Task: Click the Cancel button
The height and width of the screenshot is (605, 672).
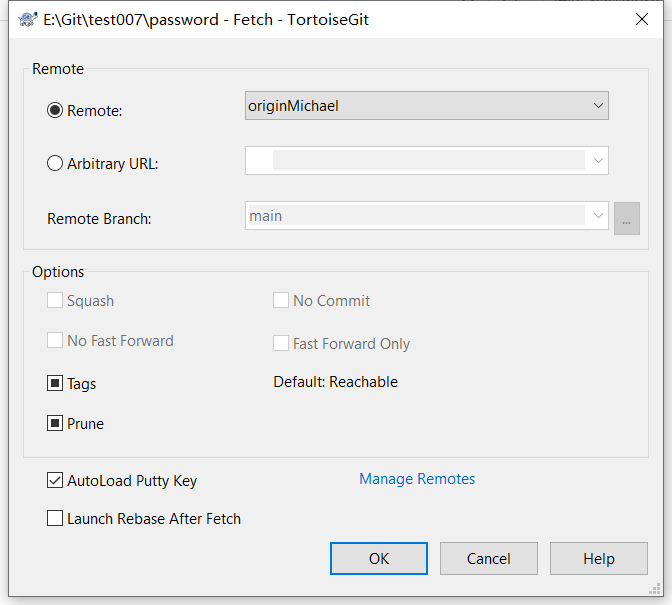Action: 489,558
